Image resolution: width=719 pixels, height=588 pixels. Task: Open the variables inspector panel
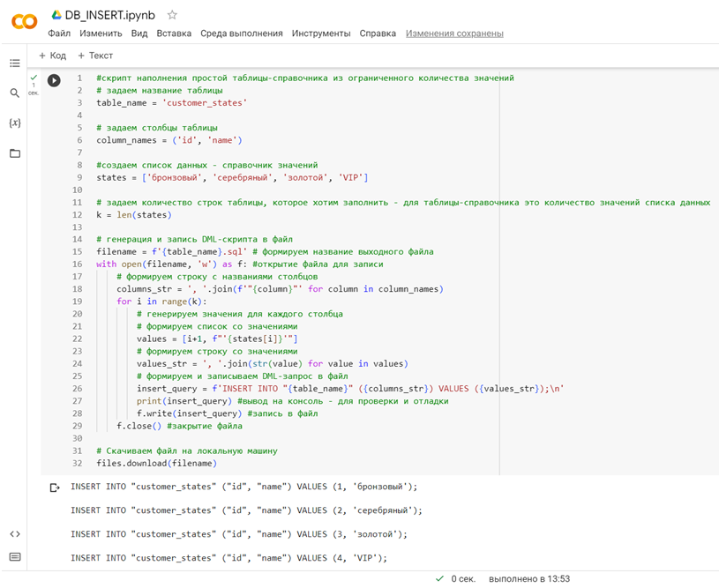tap(15, 123)
